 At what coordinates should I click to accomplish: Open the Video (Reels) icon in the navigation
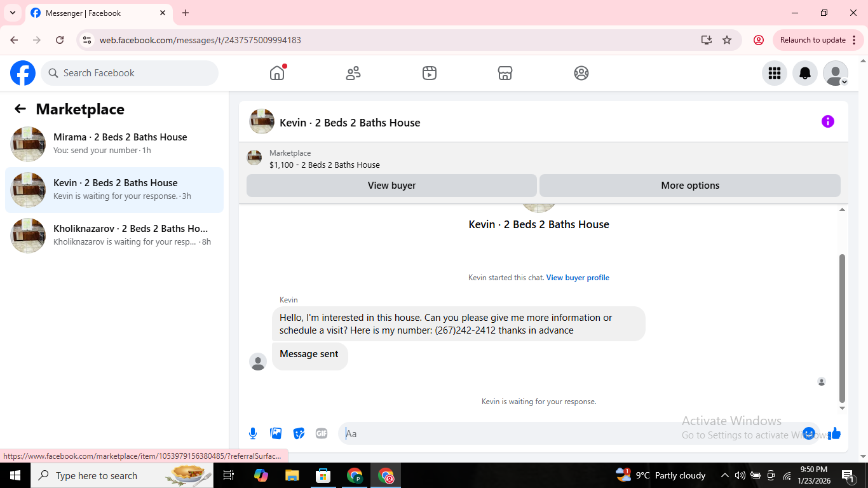tap(430, 73)
